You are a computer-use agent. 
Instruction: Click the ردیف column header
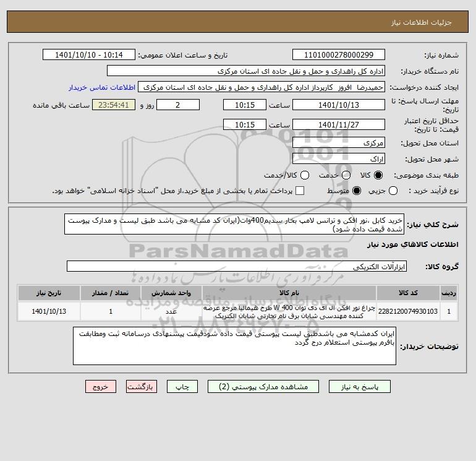pyautogui.click(x=449, y=293)
